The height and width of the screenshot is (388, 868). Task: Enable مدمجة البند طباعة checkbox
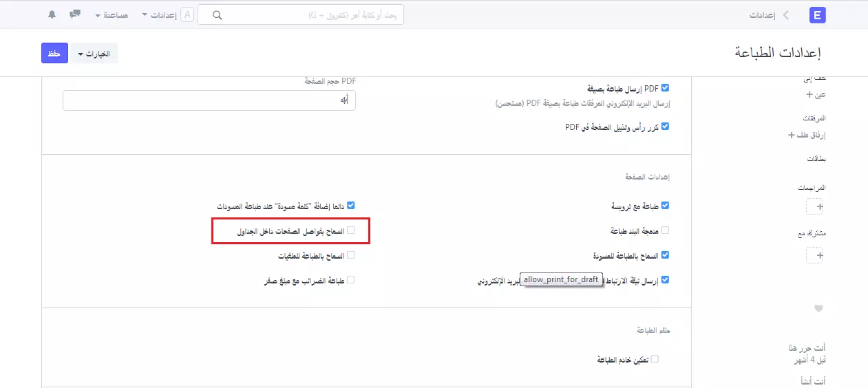point(665,230)
